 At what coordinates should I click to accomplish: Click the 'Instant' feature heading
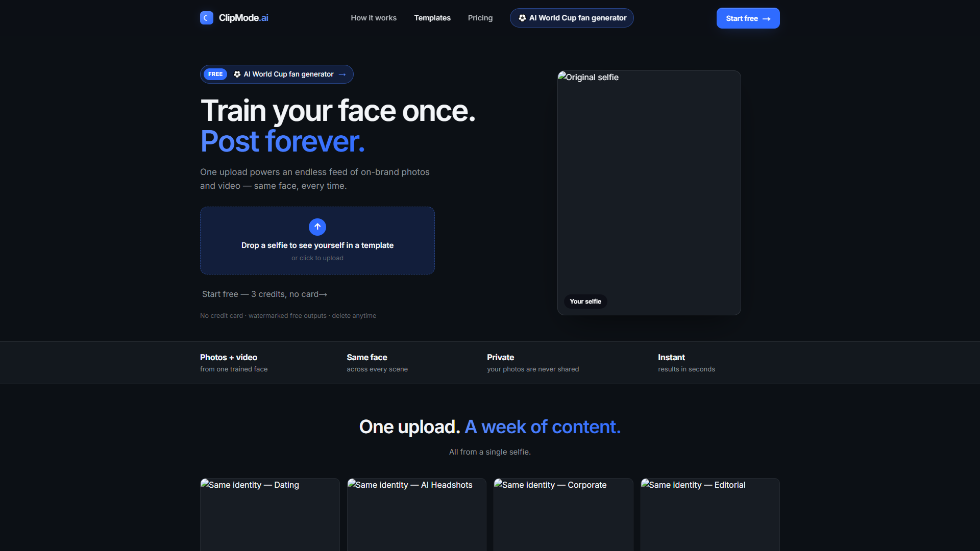click(x=671, y=358)
